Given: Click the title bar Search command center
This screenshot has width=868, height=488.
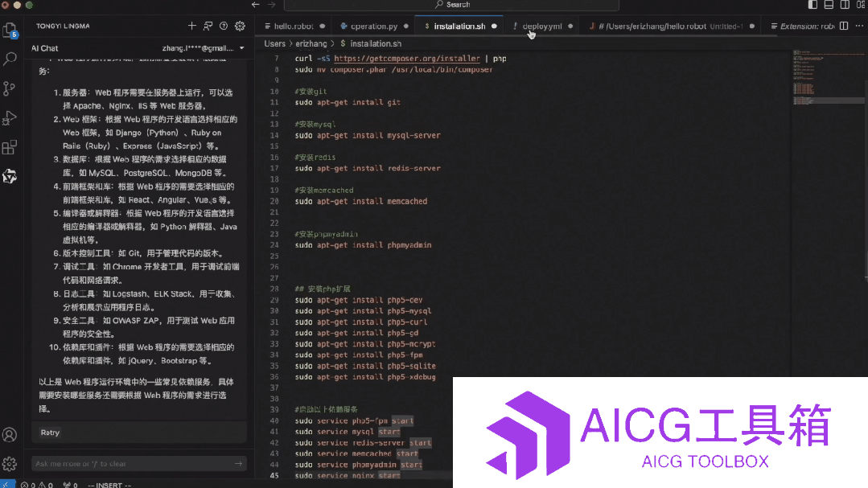Looking at the screenshot, I should coord(452,5).
